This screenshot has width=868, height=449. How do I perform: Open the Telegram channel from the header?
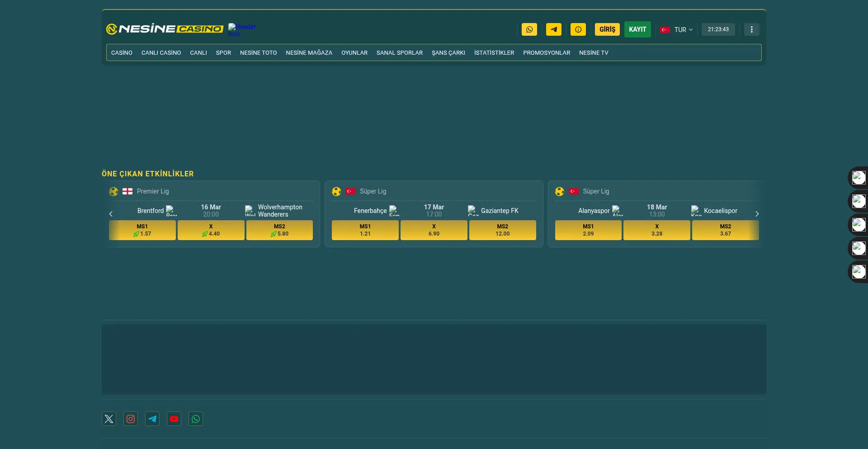[x=554, y=29]
